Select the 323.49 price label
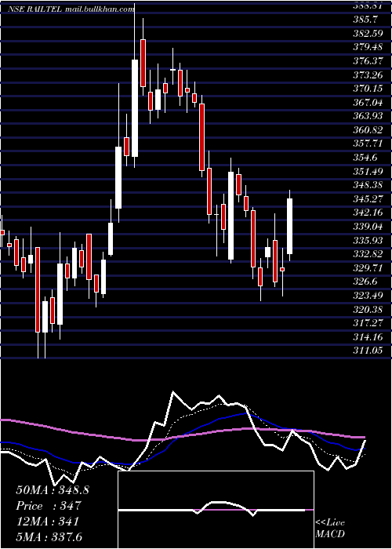The image size is (392, 549). pyautogui.click(x=368, y=295)
